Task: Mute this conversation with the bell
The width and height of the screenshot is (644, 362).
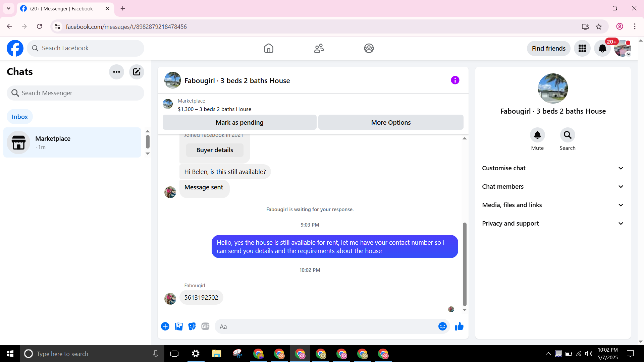Action: 537,135
